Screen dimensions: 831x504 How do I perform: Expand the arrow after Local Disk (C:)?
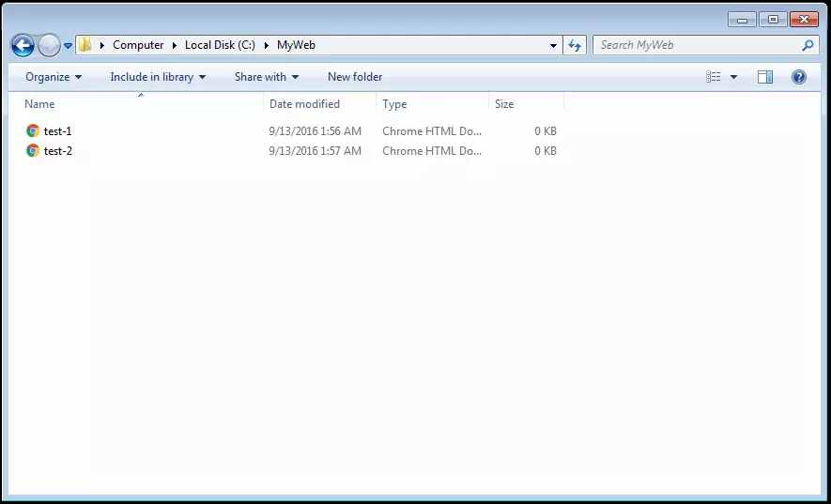[267, 46]
